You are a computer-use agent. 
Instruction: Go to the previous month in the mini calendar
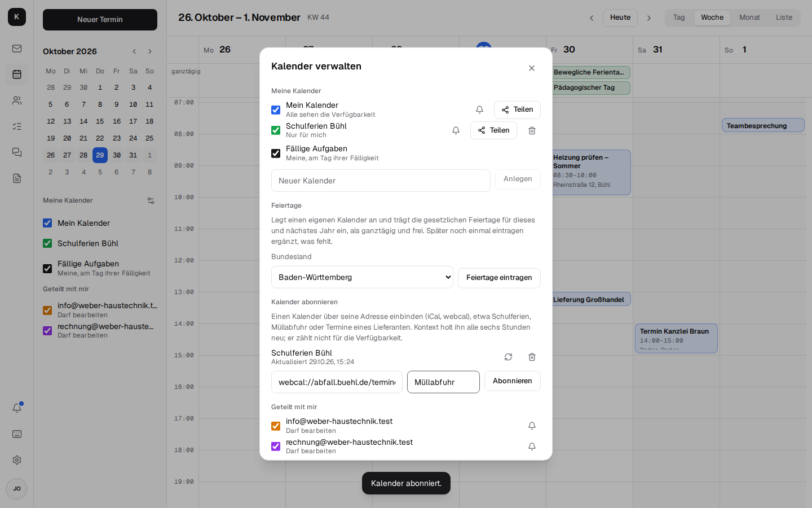134,51
